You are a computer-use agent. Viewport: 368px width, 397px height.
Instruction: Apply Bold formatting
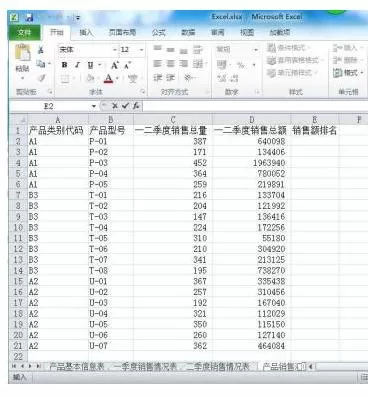click(64, 65)
